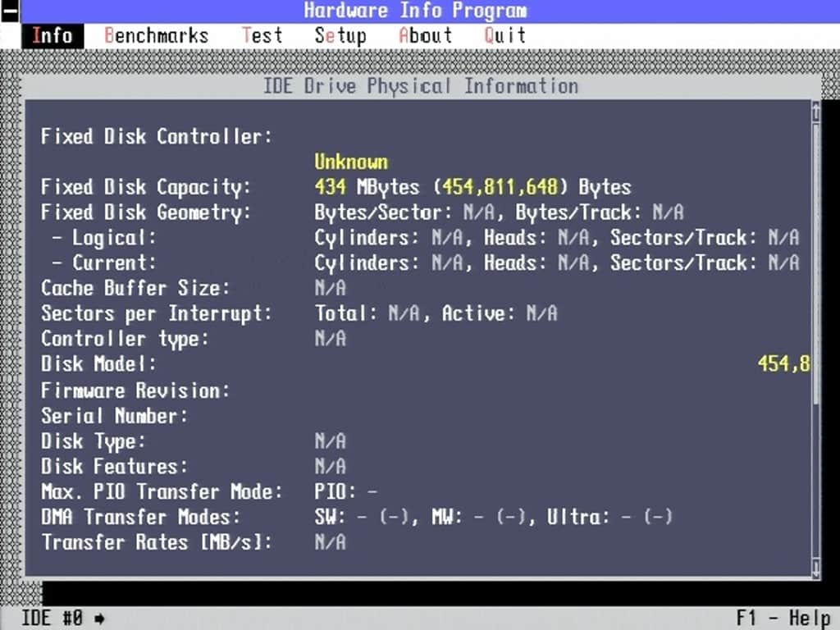This screenshot has width=840, height=630.
Task: Click the arrow next to IDE #0
Action: (x=99, y=619)
